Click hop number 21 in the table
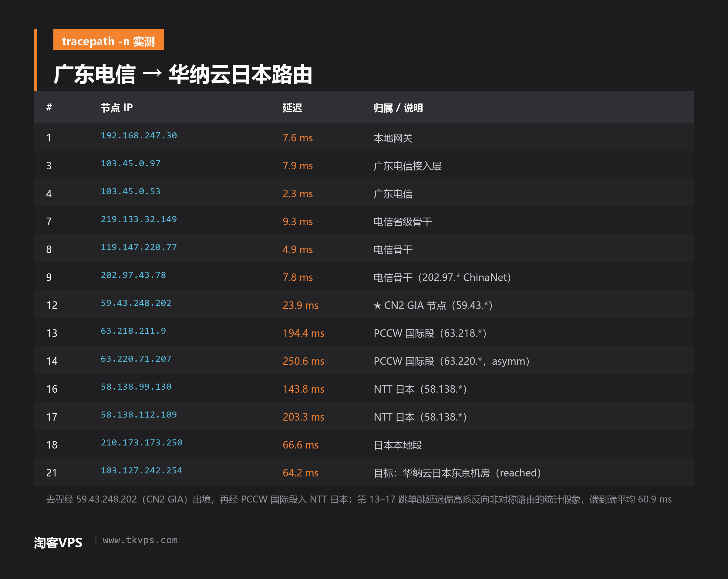The image size is (728, 579). pos(52,473)
